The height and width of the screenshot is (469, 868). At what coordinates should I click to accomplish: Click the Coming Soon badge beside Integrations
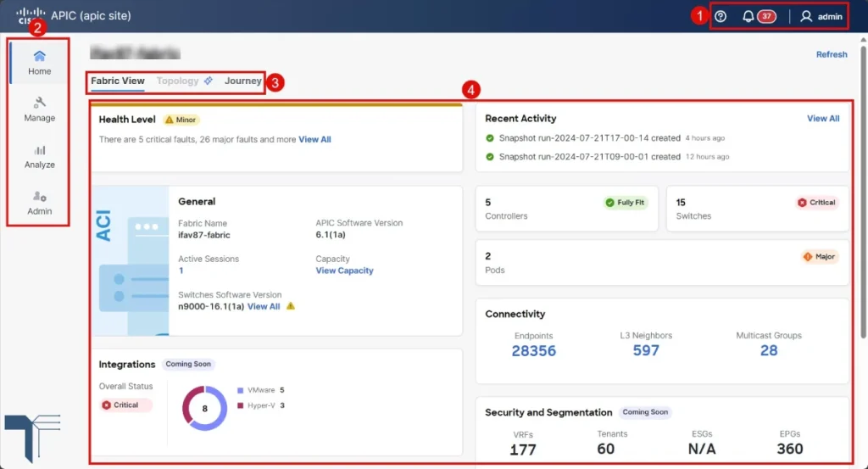(x=188, y=365)
